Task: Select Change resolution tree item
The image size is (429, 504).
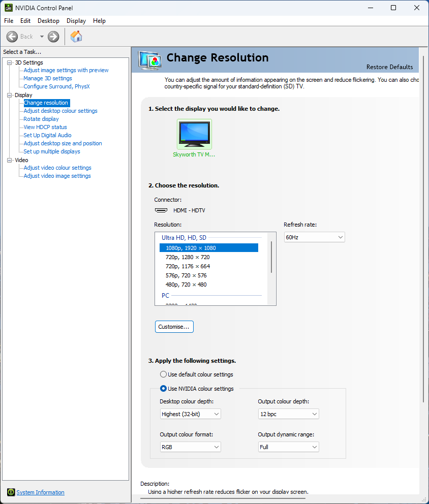Action: pos(46,103)
